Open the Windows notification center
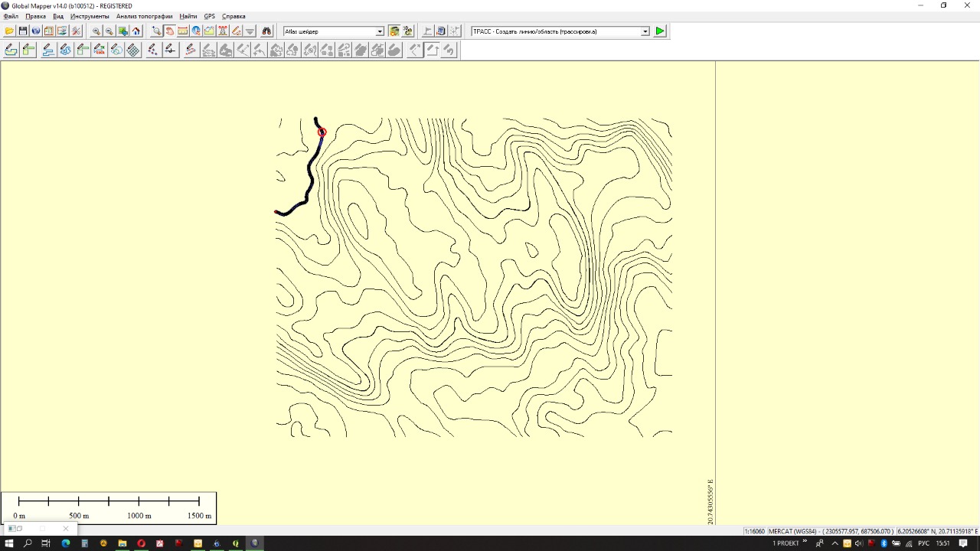This screenshot has width=980, height=551. (x=963, y=543)
